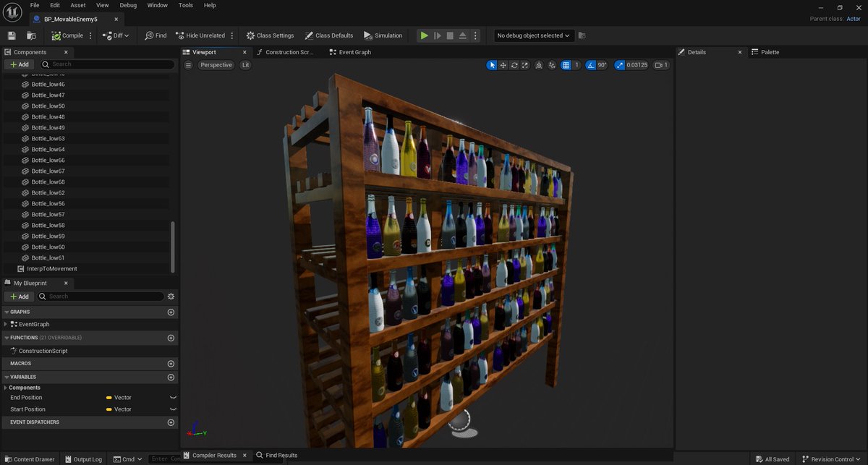Add a new graph with plus icon
868x465 pixels.
(171, 312)
